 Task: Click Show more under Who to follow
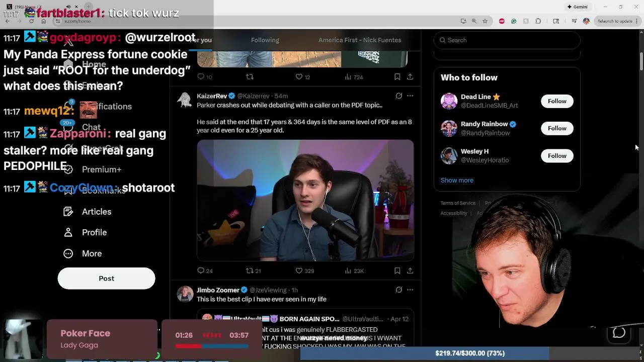coord(457,180)
